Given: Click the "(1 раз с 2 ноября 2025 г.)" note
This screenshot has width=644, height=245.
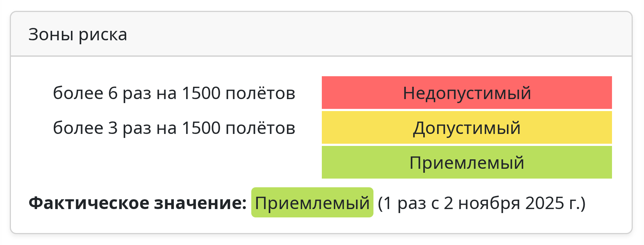Looking at the screenshot, I should coord(481,203).
